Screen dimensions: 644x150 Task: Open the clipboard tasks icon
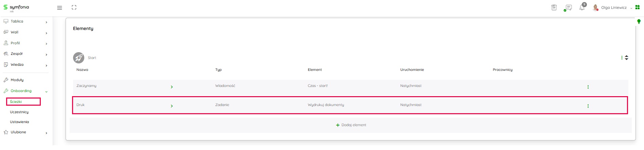click(x=554, y=7)
